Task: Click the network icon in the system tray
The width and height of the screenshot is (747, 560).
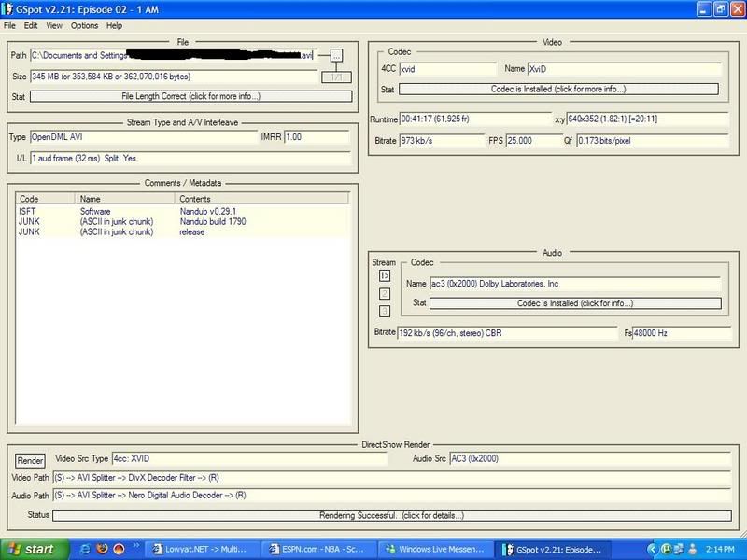Action: click(679, 550)
